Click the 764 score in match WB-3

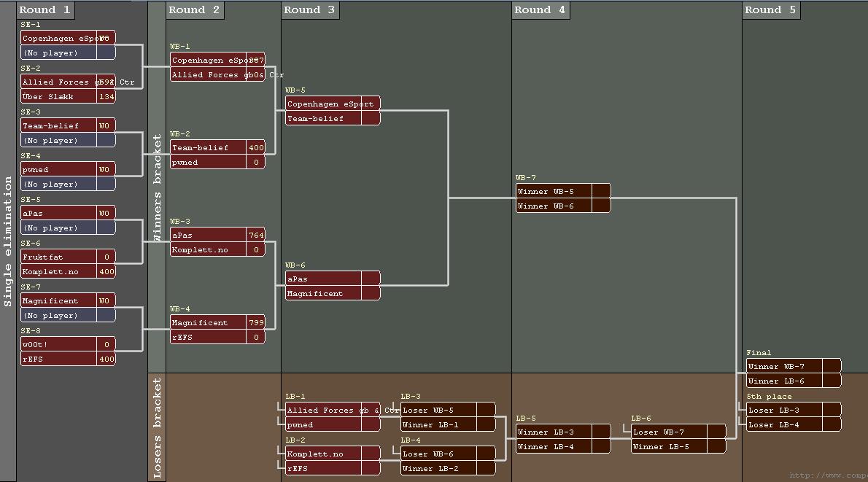coord(256,235)
